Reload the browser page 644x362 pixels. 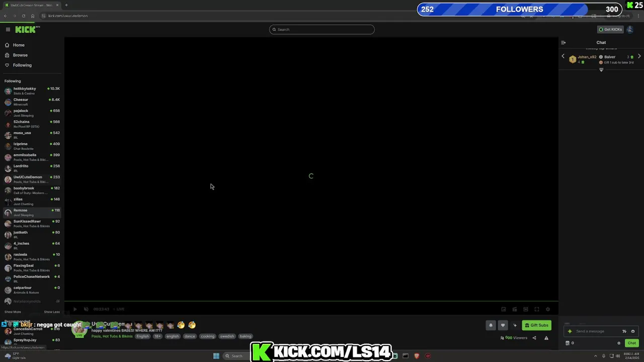click(x=23, y=16)
